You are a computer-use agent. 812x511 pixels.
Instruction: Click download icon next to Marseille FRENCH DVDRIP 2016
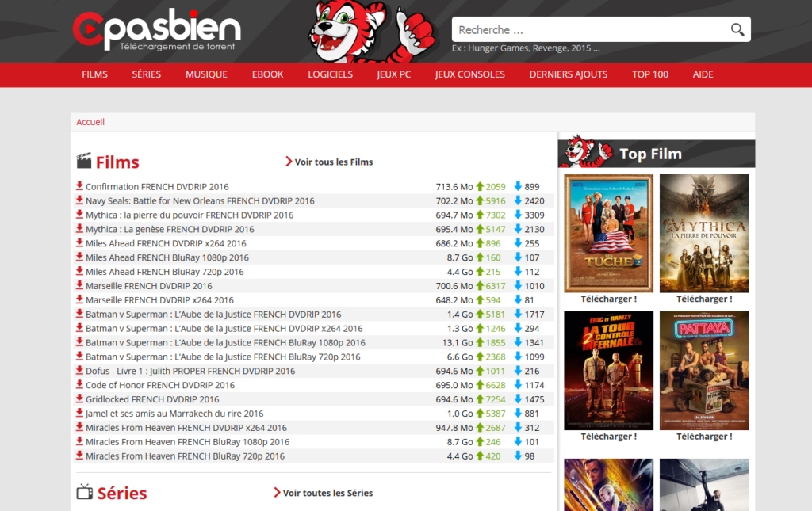click(79, 286)
